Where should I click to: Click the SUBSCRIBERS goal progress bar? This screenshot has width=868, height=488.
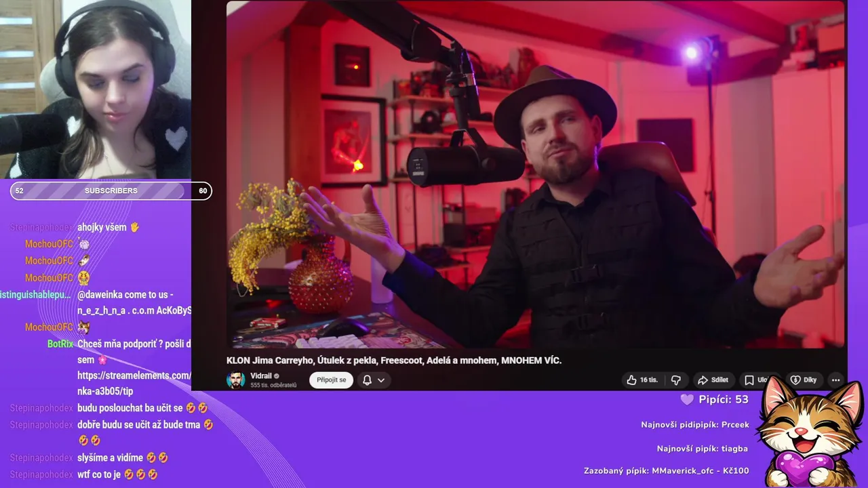pyautogui.click(x=111, y=191)
